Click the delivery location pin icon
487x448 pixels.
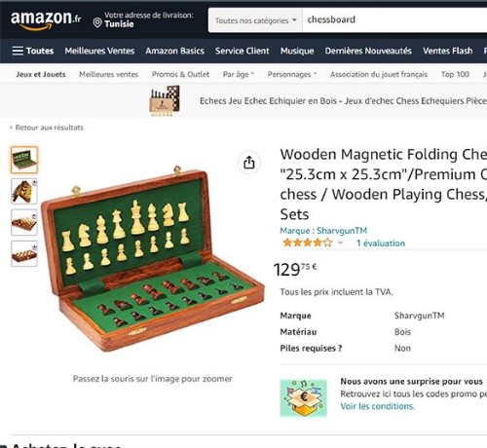tap(97, 23)
